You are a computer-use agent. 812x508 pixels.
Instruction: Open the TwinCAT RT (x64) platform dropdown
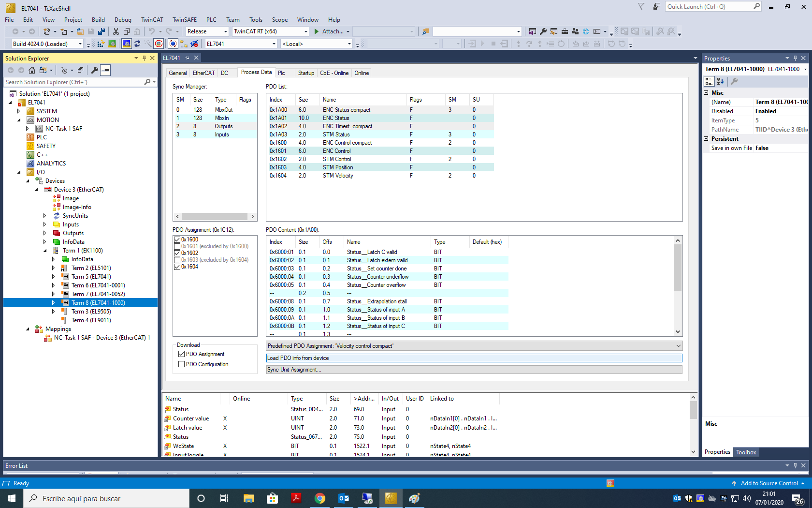tap(305, 31)
